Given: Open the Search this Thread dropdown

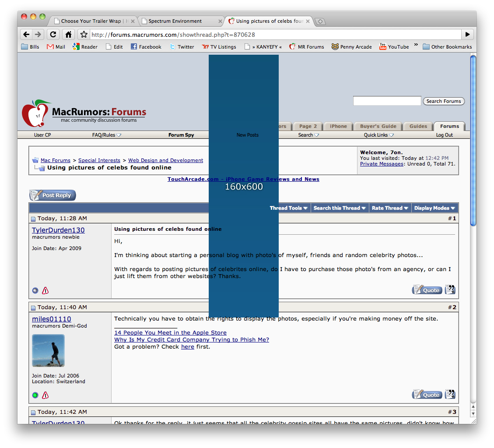Looking at the screenshot, I should coord(340,208).
